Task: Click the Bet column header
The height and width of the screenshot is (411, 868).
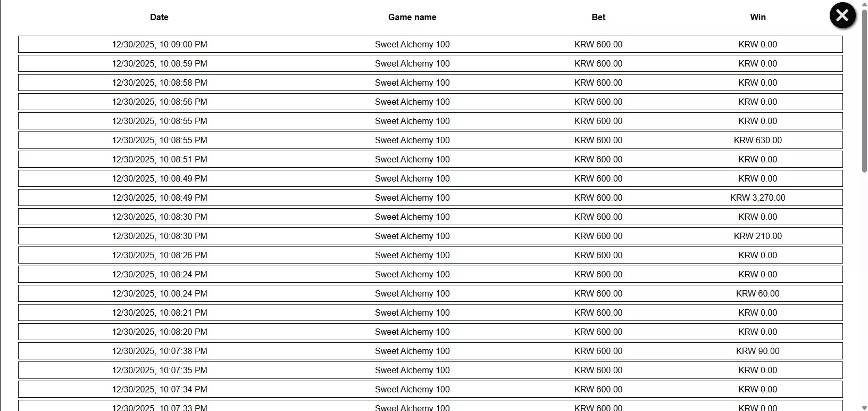Action: point(598,17)
